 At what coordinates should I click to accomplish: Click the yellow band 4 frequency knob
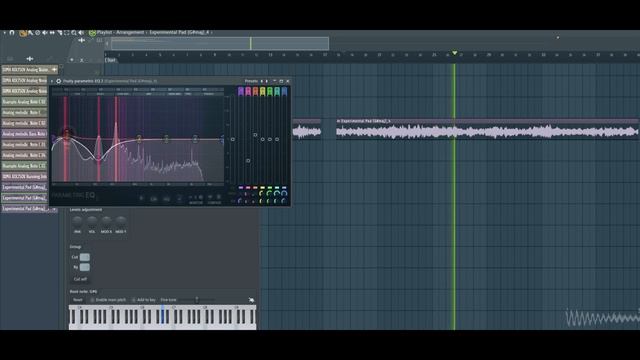click(261, 193)
